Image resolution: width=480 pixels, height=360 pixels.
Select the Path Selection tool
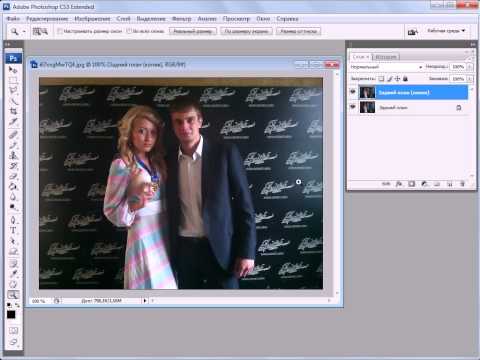tap(13, 240)
